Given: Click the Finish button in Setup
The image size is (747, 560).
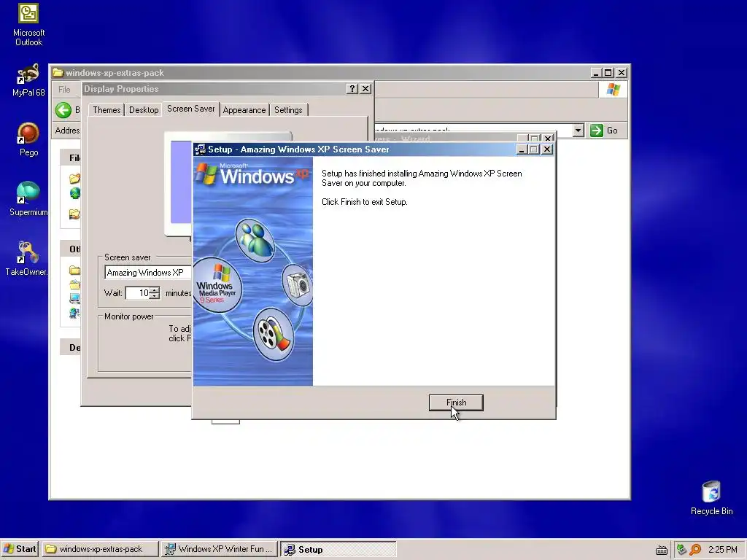Looking at the screenshot, I should click(456, 402).
